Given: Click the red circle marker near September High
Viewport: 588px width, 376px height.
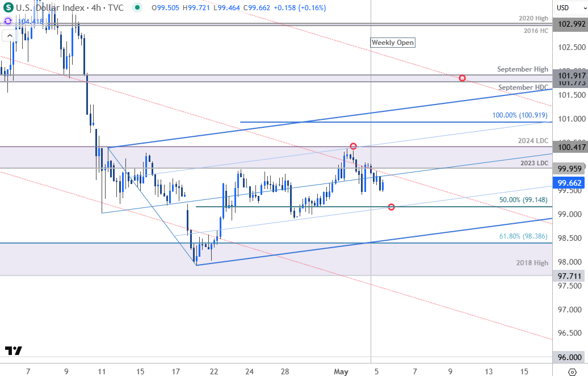Looking at the screenshot, I should coord(463,78).
